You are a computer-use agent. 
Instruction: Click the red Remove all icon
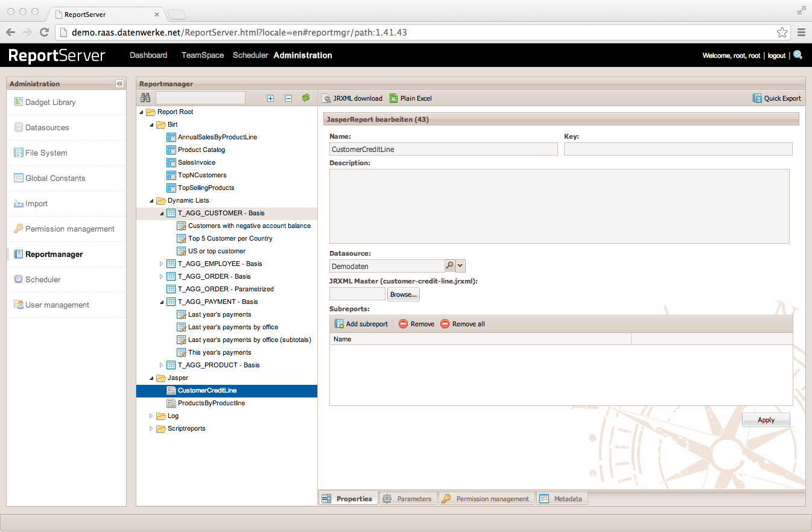tap(445, 324)
